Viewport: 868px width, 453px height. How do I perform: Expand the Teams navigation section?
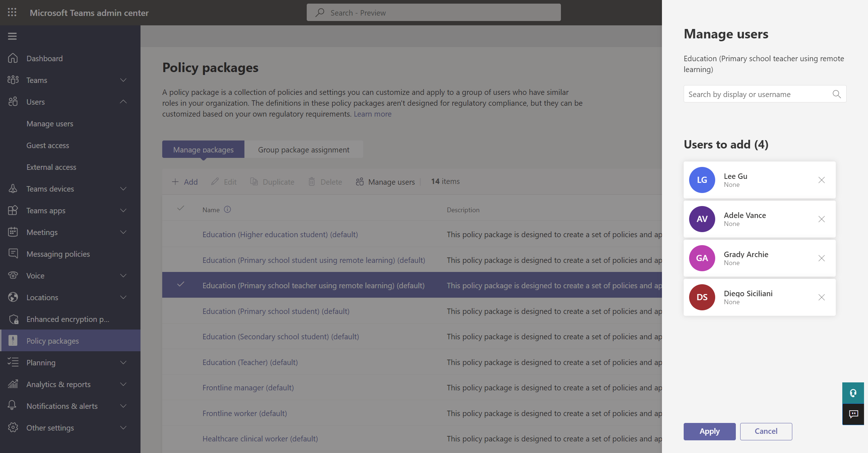pos(123,80)
